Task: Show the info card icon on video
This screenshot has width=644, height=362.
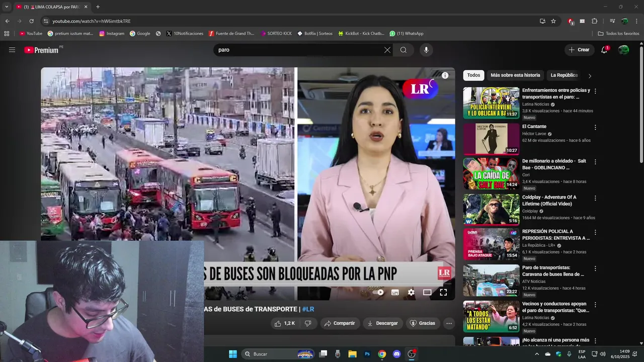Action: (445, 75)
